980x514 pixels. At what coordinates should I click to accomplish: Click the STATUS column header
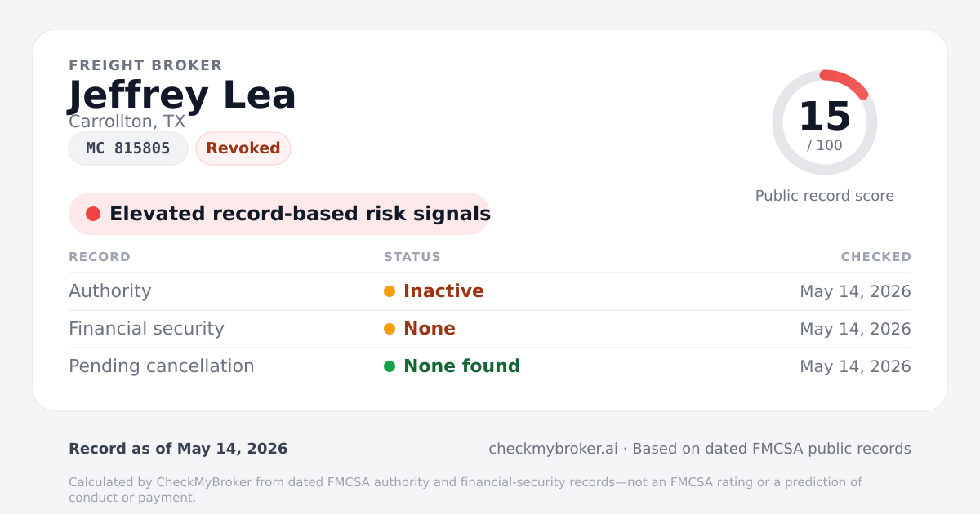412,257
